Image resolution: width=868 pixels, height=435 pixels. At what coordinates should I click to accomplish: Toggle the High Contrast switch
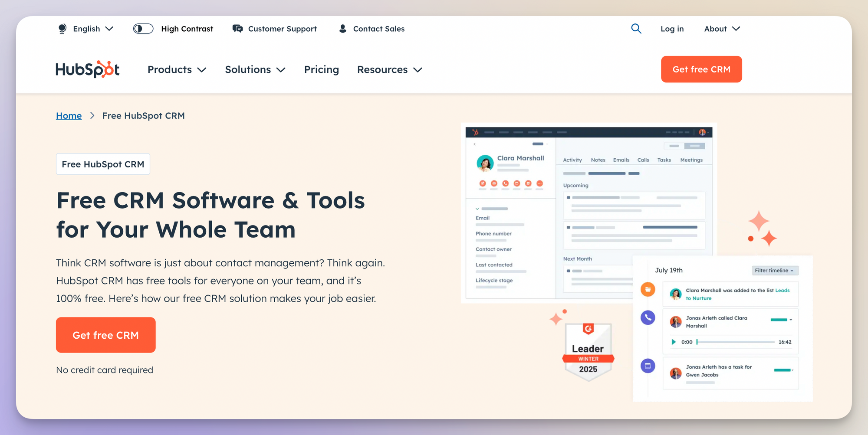tap(143, 29)
